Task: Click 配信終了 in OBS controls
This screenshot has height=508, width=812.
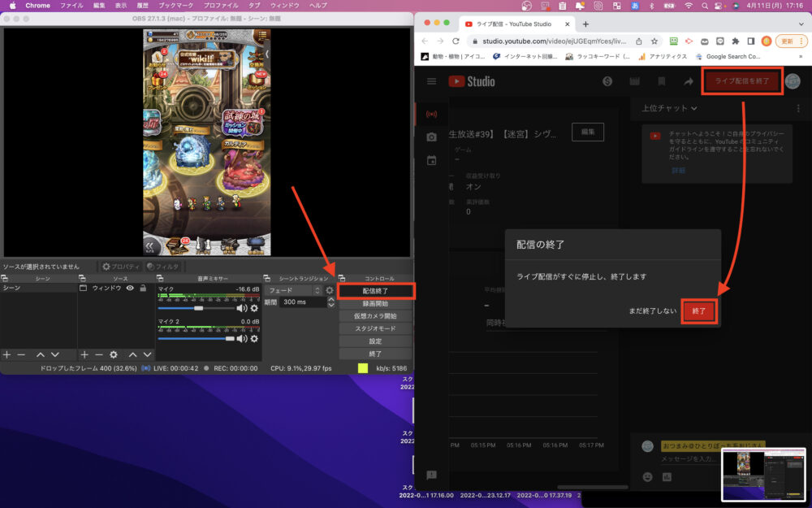Action: (x=375, y=291)
